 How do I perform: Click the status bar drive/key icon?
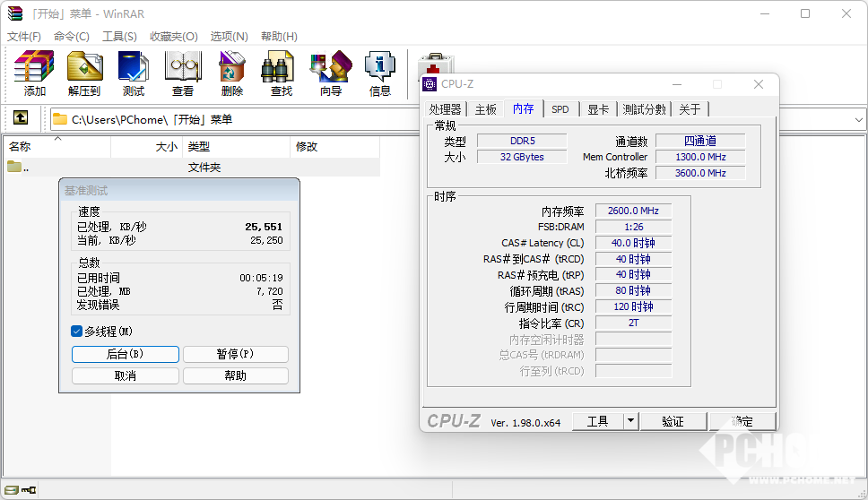[20, 490]
